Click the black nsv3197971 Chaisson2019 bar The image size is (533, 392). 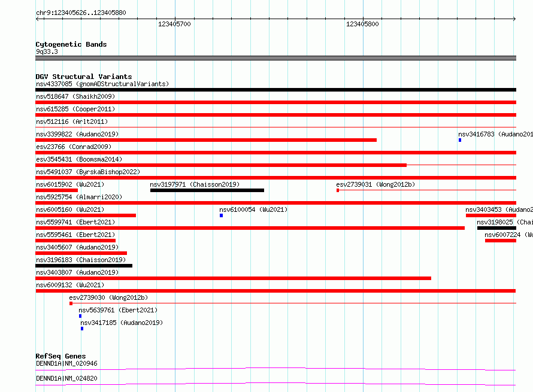pos(207,190)
